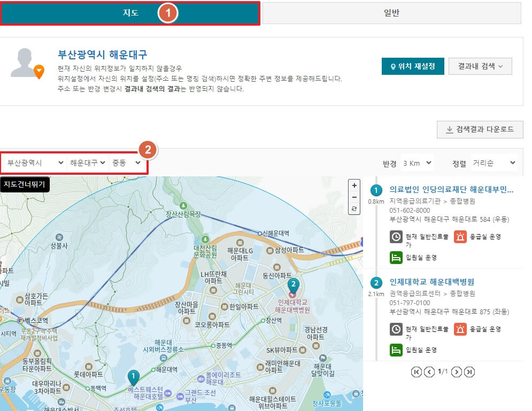Click the number 2 result badge
This screenshot has height=411, width=532.
376,283
